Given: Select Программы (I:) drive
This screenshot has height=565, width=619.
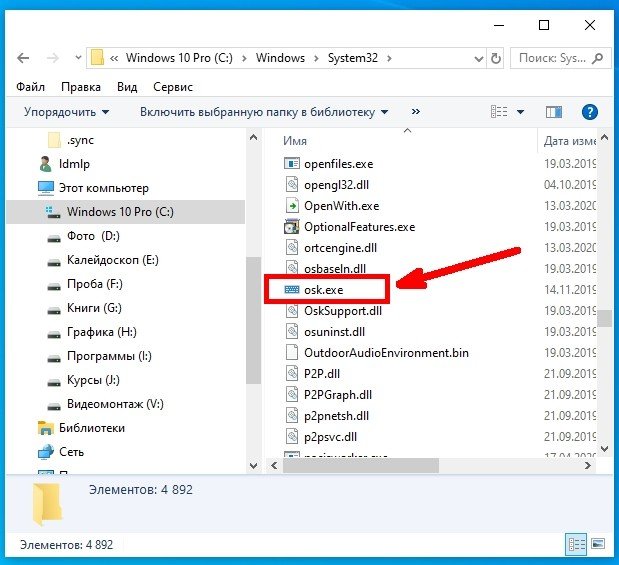Looking at the screenshot, I should tap(99, 356).
